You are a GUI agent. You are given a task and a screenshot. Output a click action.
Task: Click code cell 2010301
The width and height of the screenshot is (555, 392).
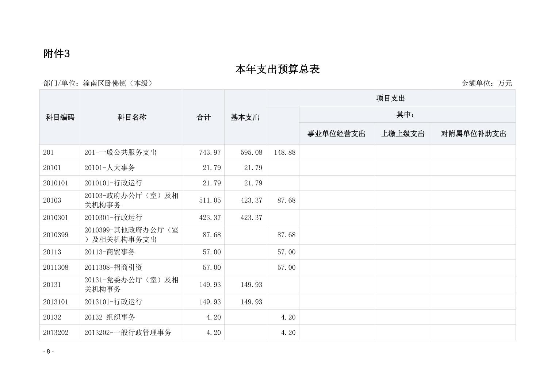(x=60, y=217)
